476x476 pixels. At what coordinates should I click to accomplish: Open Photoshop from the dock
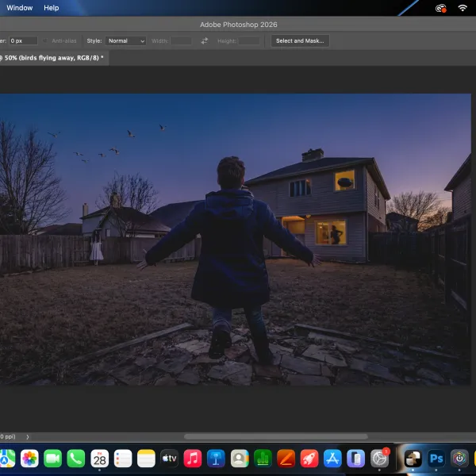click(436, 458)
